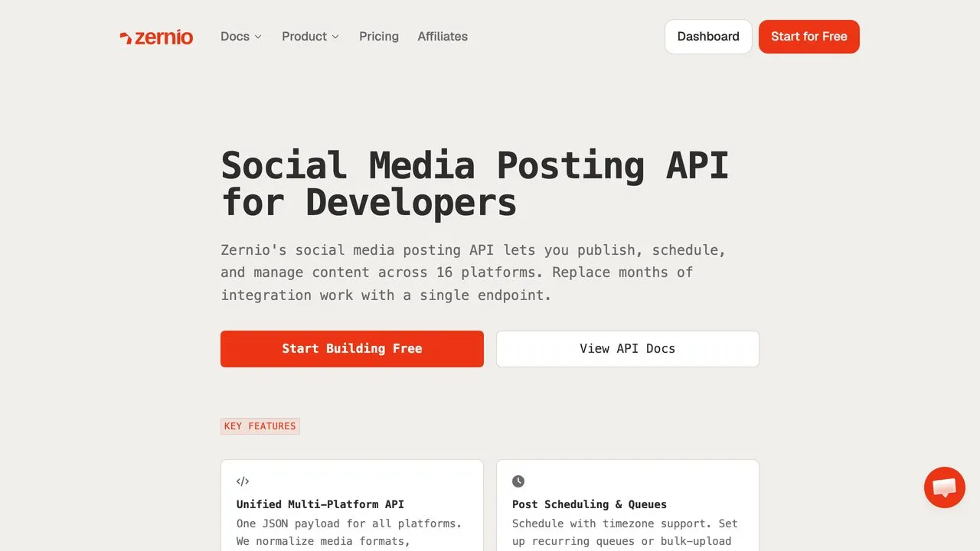The image size is (980, 551).
Task: Click Start Building Free
Action: coord(352,349)
